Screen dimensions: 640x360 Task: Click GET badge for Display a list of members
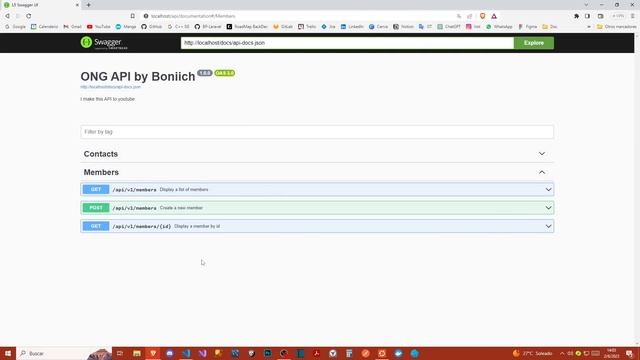(96, 189)
